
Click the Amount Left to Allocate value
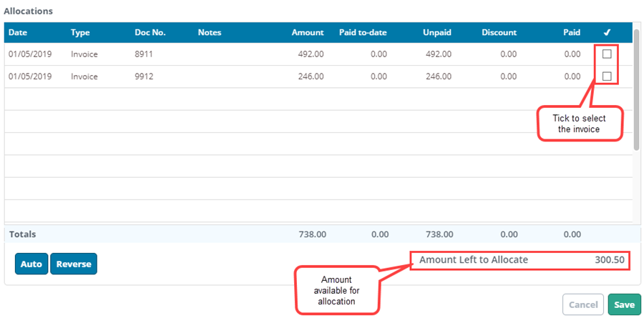(610, 260)
